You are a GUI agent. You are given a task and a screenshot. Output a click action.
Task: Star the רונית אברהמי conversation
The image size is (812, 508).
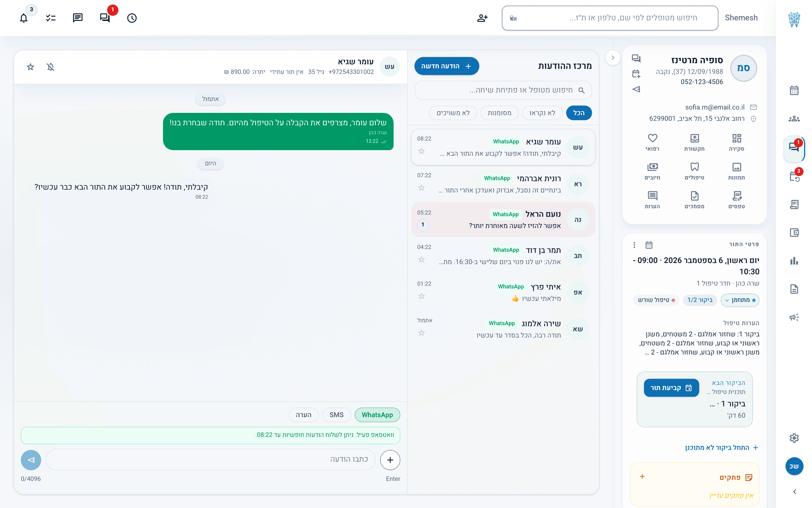pyautogui.click(x=422, y=188)
